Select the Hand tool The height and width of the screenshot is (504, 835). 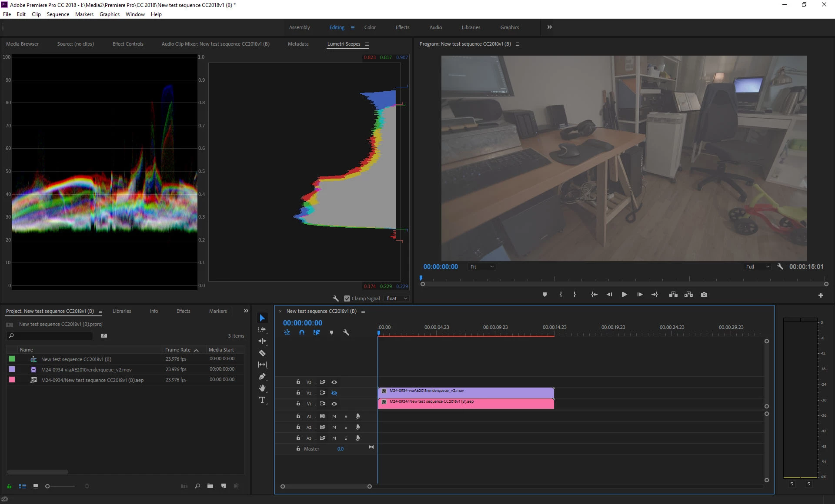[x=262, y=388]
